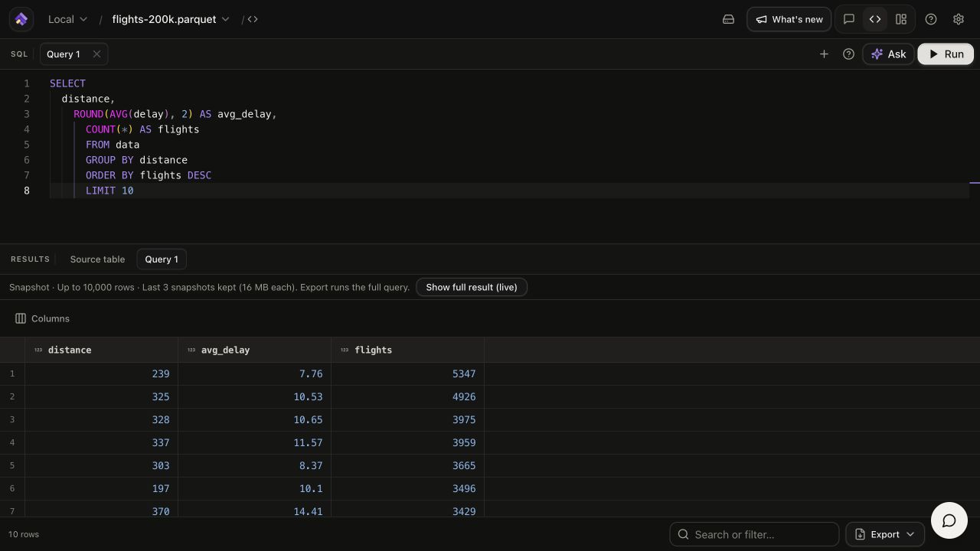Open the chat panel icon in header

click(848, 19)
